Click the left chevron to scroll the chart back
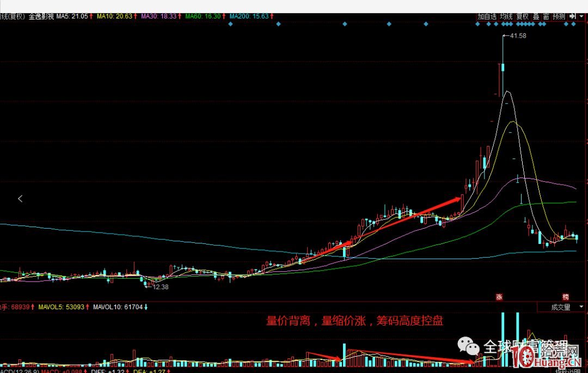588x373 pixels. (20, 199)
